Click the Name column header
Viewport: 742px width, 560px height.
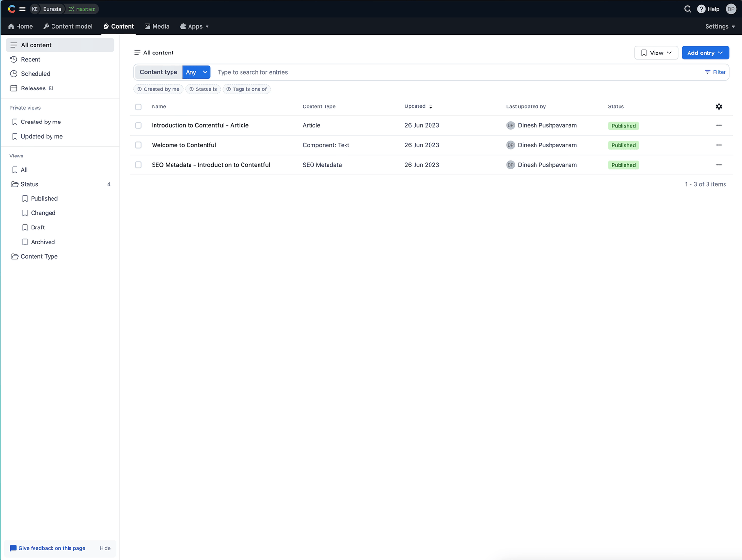159,107
